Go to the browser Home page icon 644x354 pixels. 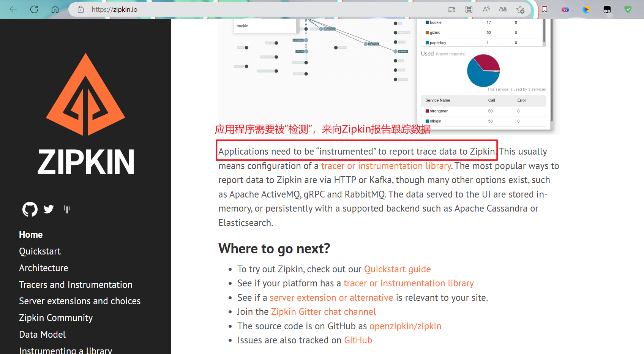click(x=55, y=9)
